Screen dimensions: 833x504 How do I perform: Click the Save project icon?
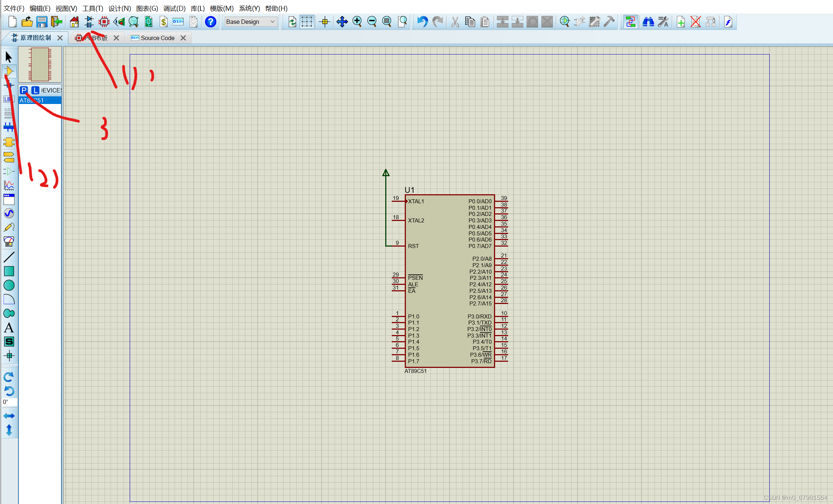coord(42,22)
